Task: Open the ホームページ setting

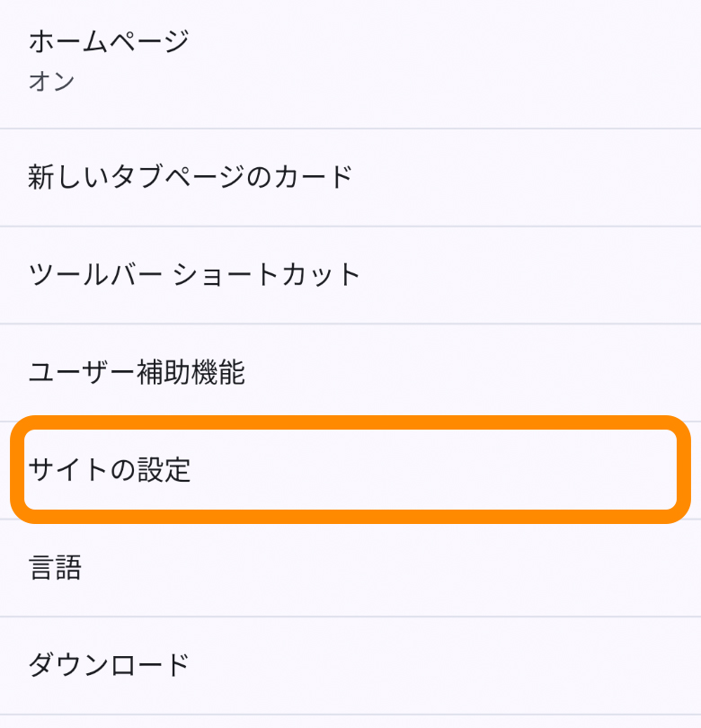Action: click(350, 61)
